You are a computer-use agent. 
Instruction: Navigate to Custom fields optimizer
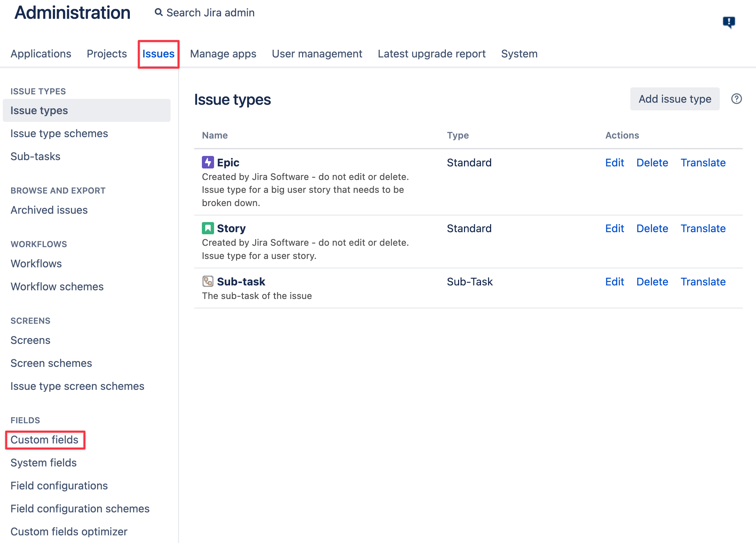pyautogui.click(x=68, y=532)
